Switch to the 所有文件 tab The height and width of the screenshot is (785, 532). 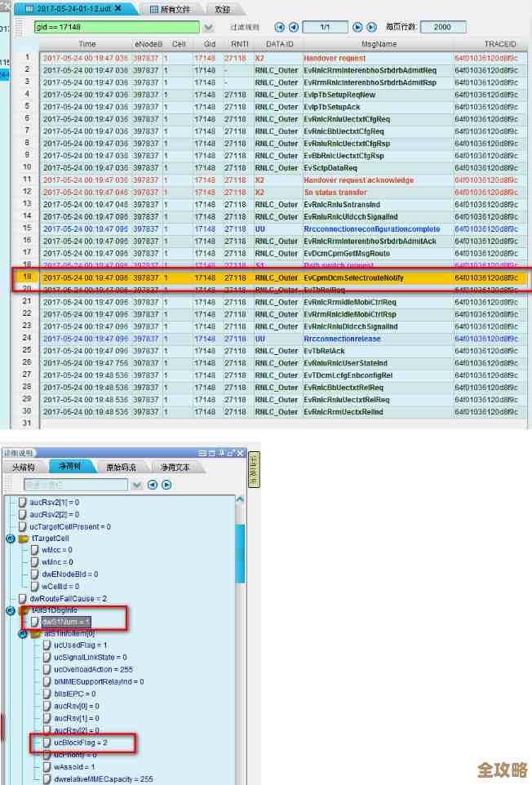point(170,9)
